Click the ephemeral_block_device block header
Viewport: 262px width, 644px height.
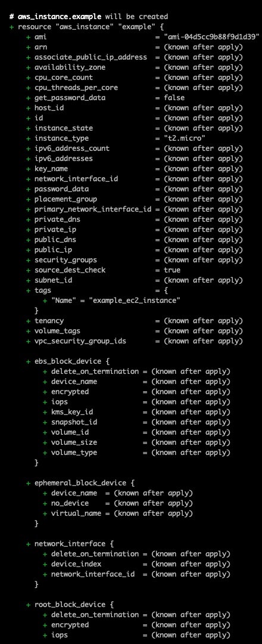[x=80, y=483]
